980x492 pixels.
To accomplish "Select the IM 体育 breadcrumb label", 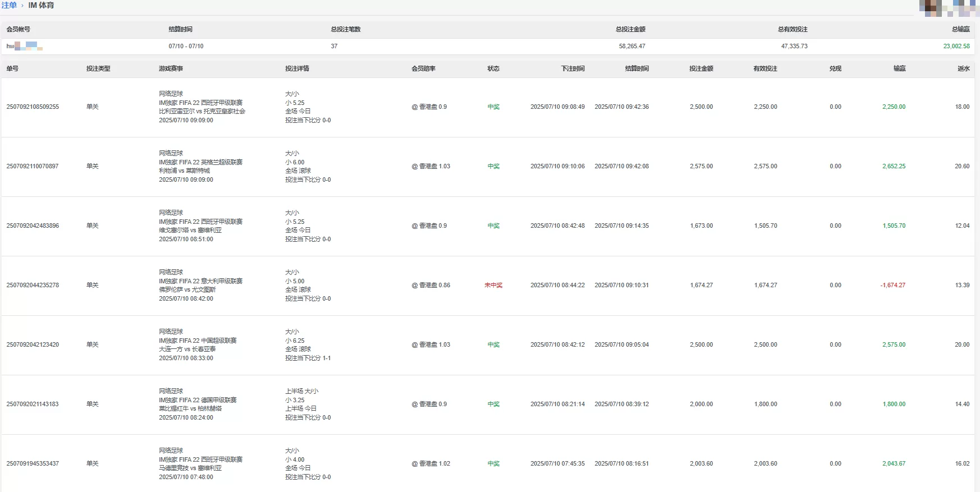I will pyautogui.click(x=41, y=5).
